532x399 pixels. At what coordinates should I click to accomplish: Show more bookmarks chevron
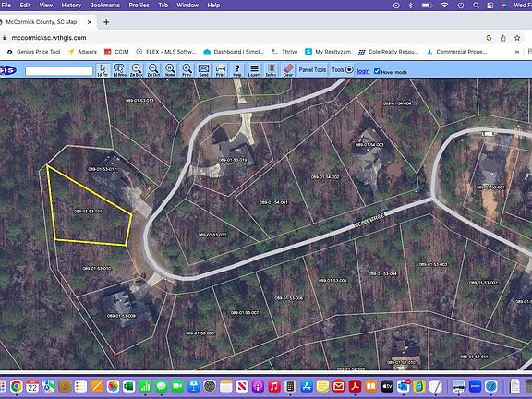[x=517, y=52]
